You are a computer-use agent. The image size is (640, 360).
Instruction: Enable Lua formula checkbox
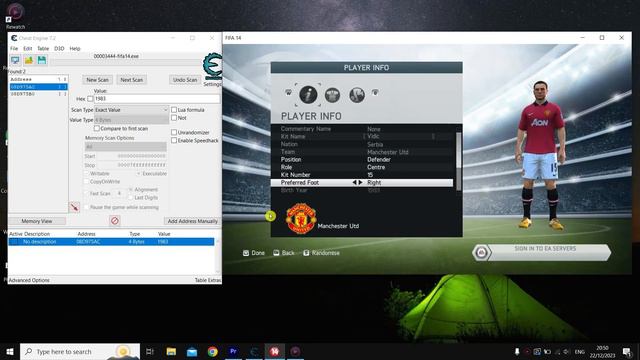click(x=174, y=110)
